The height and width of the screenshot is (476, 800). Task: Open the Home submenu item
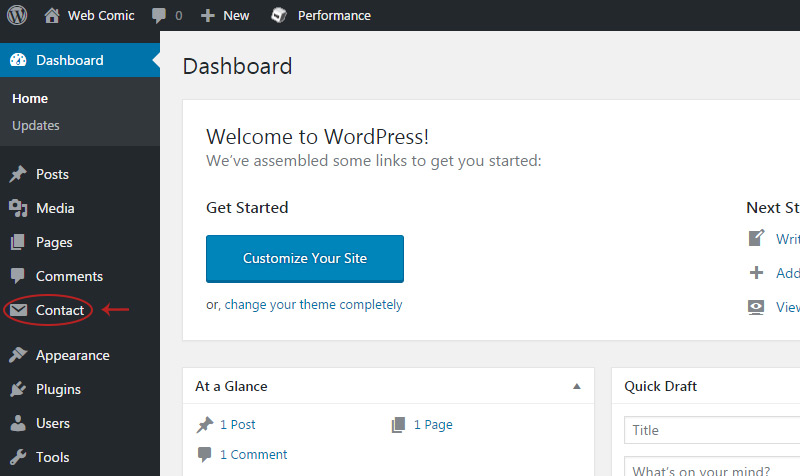(30, 98)
